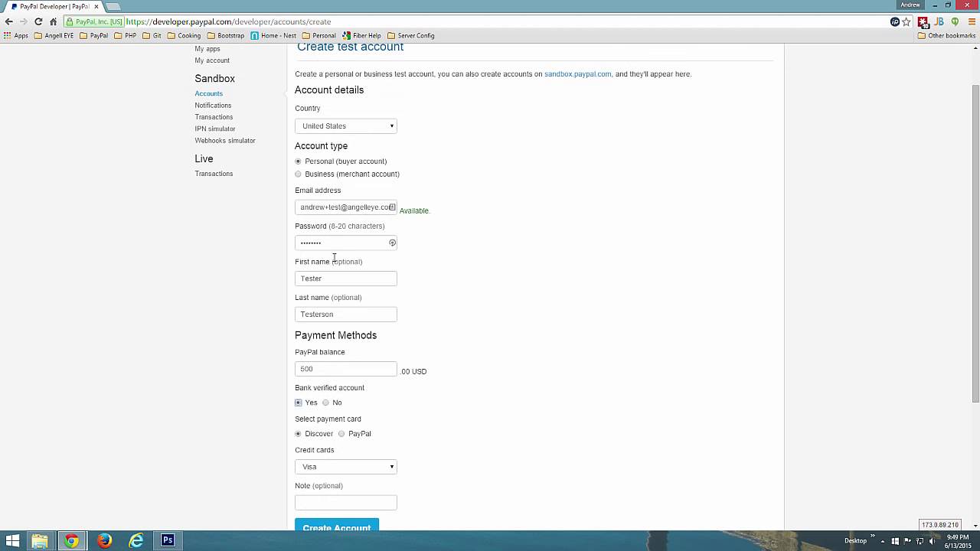Screen dimensions: 980x551
Task: Click the empty Note input field
Action: pos(346,503)
